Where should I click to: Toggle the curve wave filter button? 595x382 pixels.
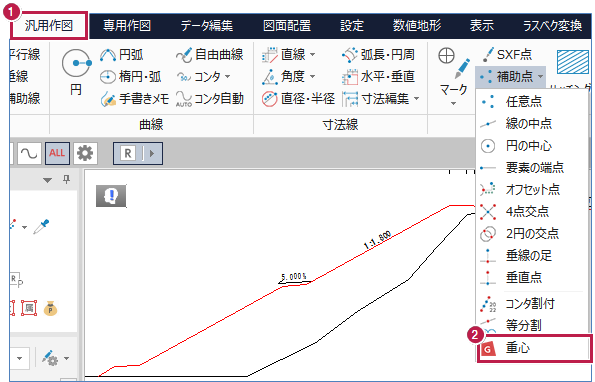pos(29,153)
